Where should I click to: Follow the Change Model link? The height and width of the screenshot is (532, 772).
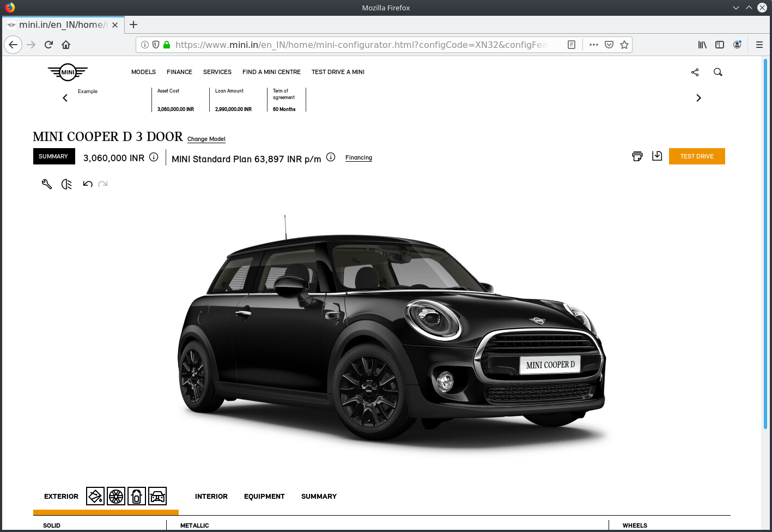click(x=206, y=139)
